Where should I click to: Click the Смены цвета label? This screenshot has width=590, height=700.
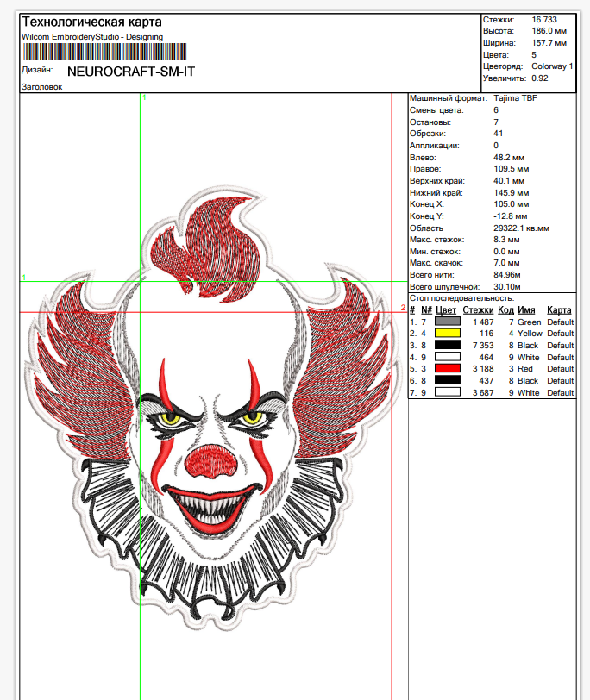pos(436,110)
